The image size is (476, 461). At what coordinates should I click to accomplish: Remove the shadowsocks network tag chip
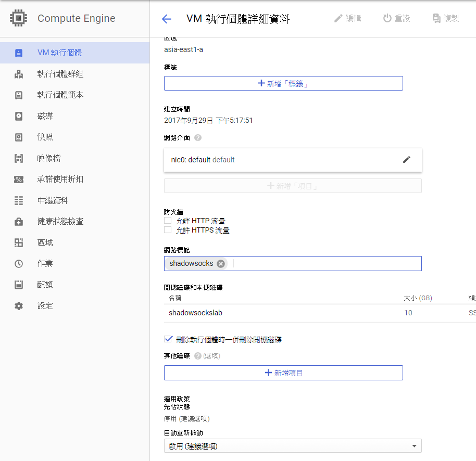(221, 263)
